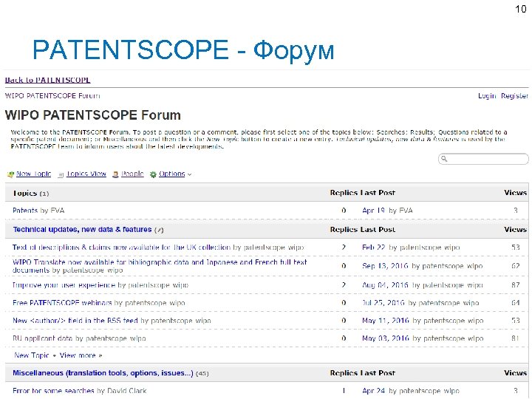This screenshot has height=399, width=532.
Task: Open the New author field in RSS feed topic
Action: pos(75,321)
